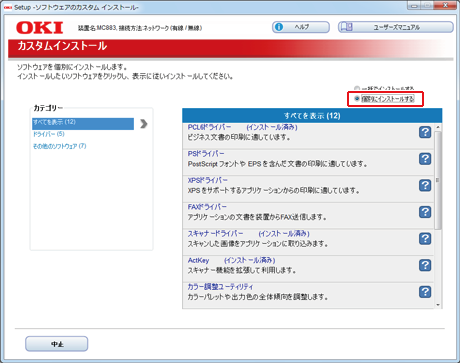Open help for color adjustment utility
Viewport: 460px width, 363px height.
tap(425, 292)
